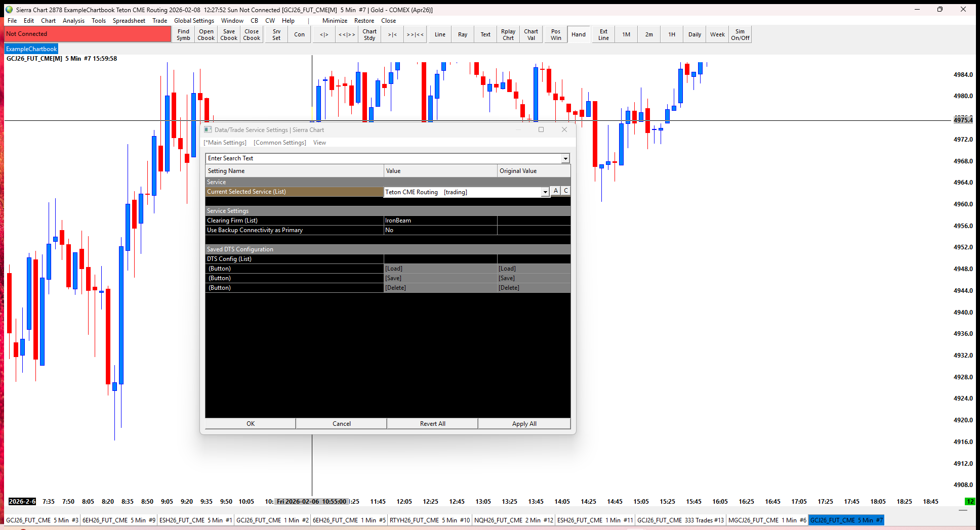
Task: Select the Chart Val tool
Action: click(531, 34)
